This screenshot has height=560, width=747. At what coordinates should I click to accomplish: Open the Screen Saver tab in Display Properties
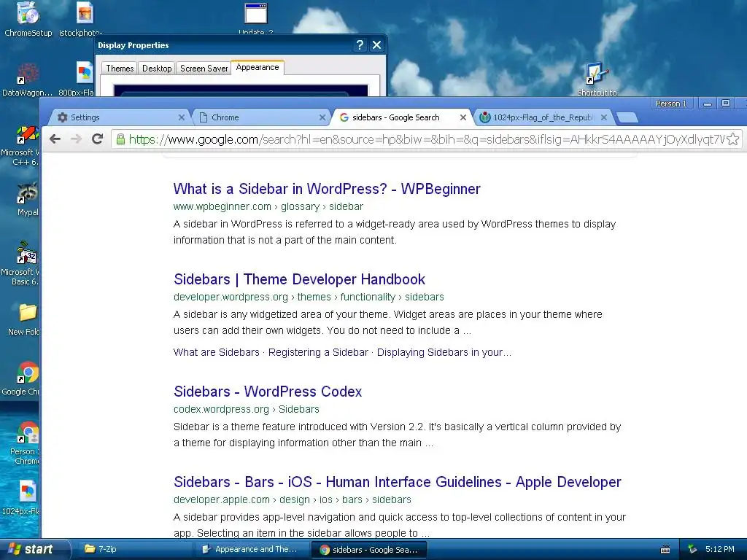click(204, 68)
